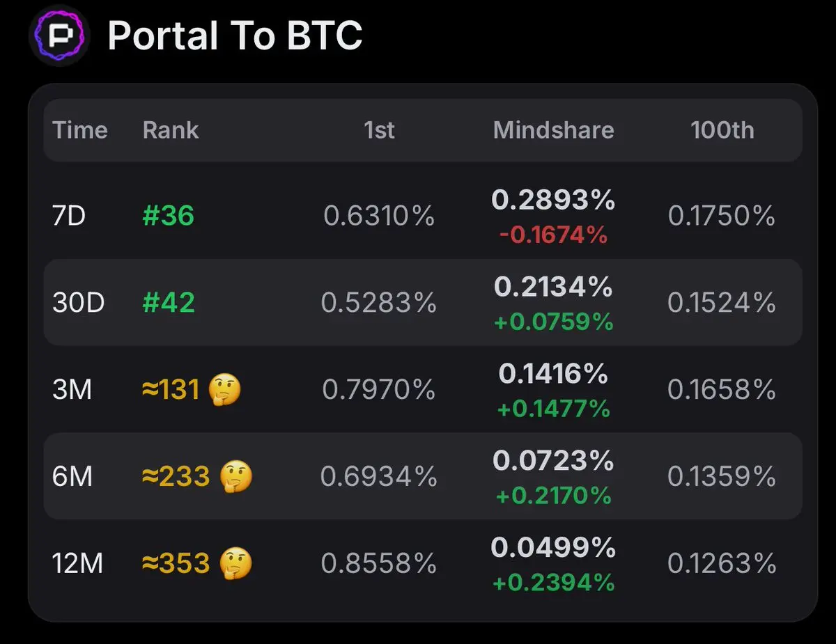836x644 pixels.
Task: Click the 0.2893% mindshare value
Action: (x=553, y=201)
